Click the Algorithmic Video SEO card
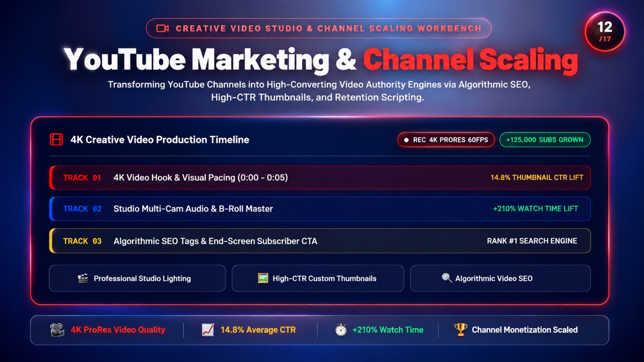Screen dimensions: 644x362 (500, 278)
